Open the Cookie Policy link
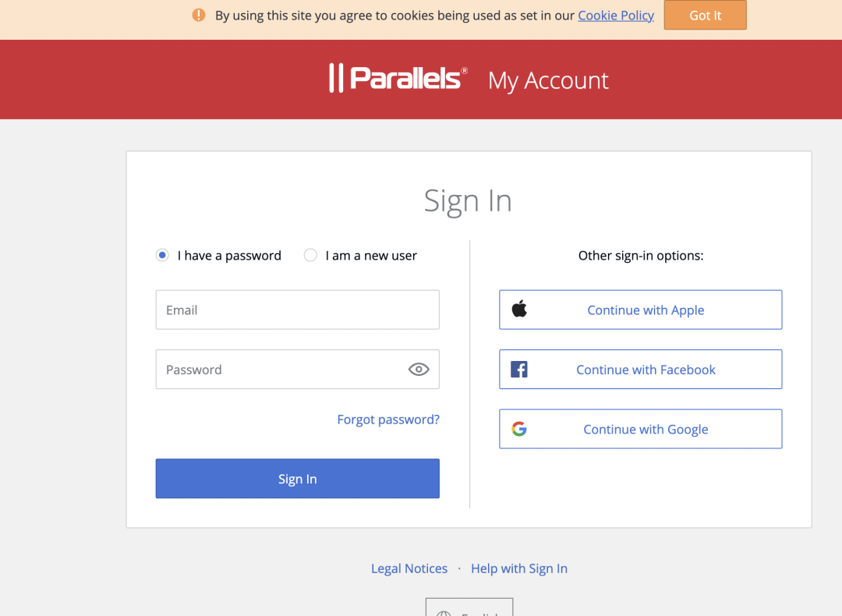This screenshot has width=842, height=616. (x=616, y=16)
